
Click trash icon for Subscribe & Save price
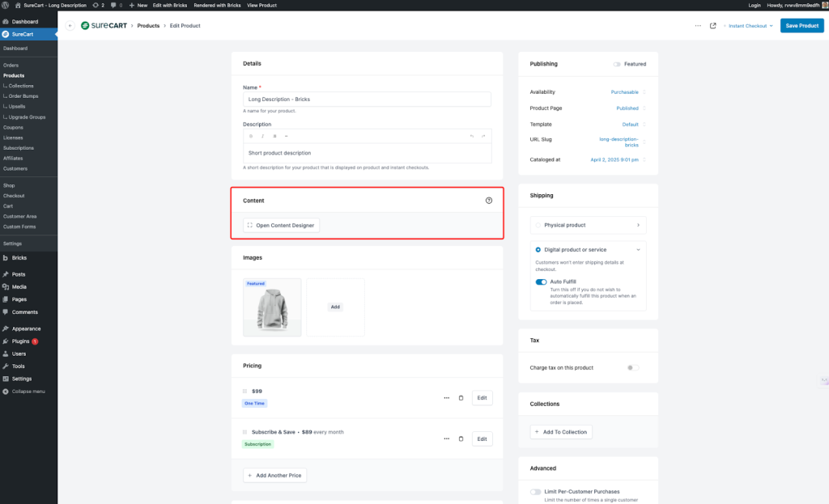[461, 438]
